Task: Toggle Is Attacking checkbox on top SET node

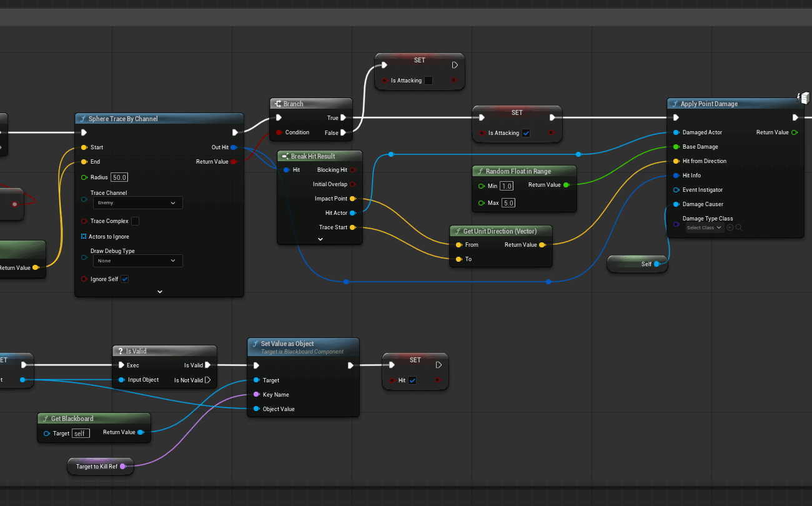Action: click(x=428, y=81)
